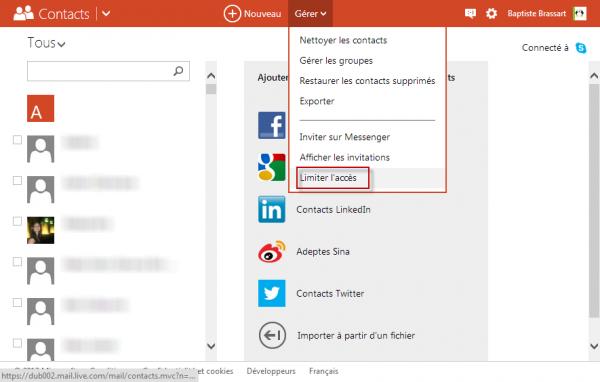
Task: Click the contact list scroll down arrow
Action: tap(211, 346)
